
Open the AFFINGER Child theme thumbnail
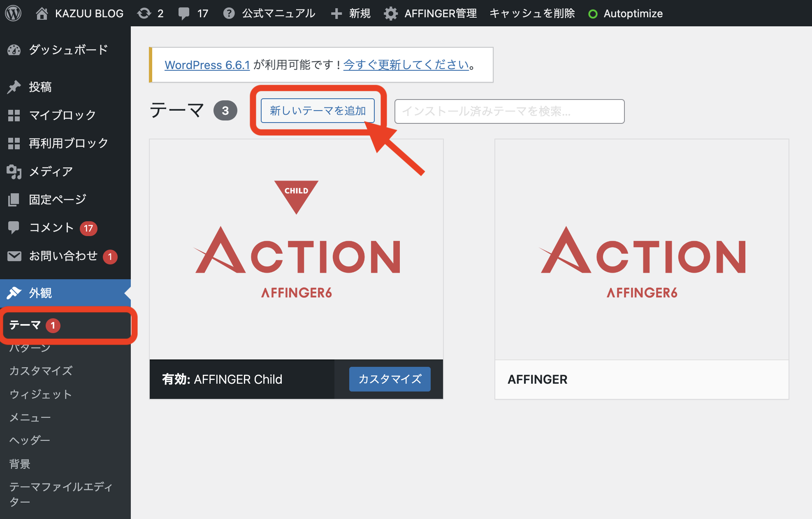pyautogui.click(x=296, y=250)
